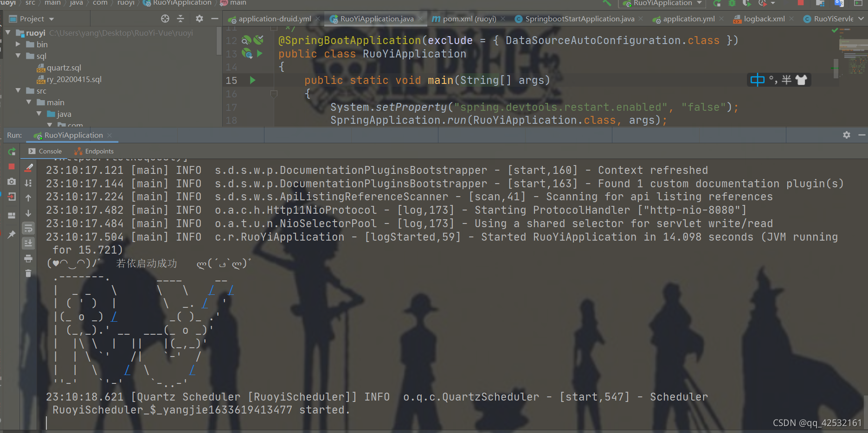The image size is (868, 433).
Task: Run main method from line 15 gutter
Action: [253, 80]
